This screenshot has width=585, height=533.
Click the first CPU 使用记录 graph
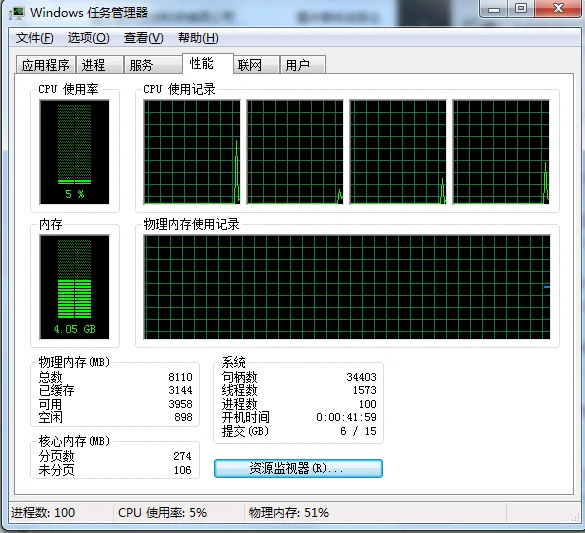(192, 152)
